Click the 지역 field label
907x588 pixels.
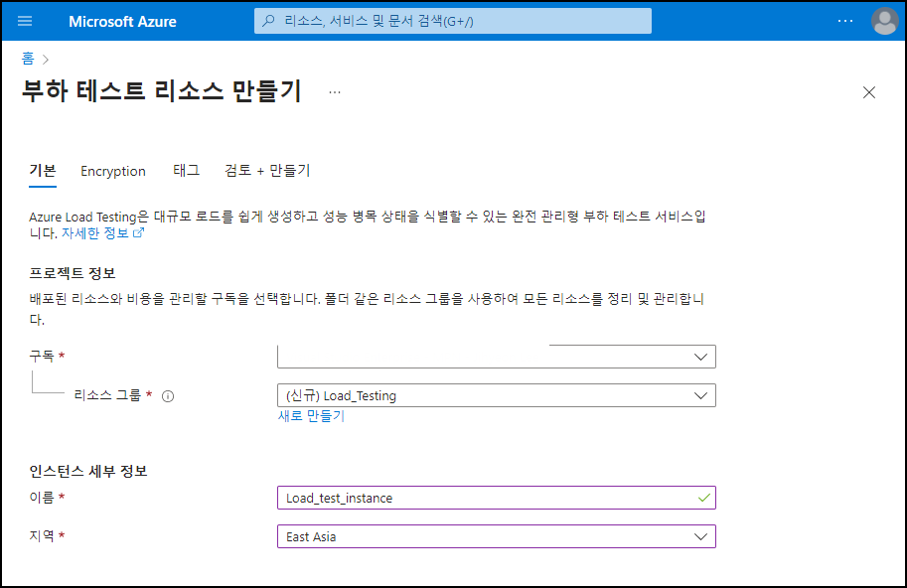[42, 536]
